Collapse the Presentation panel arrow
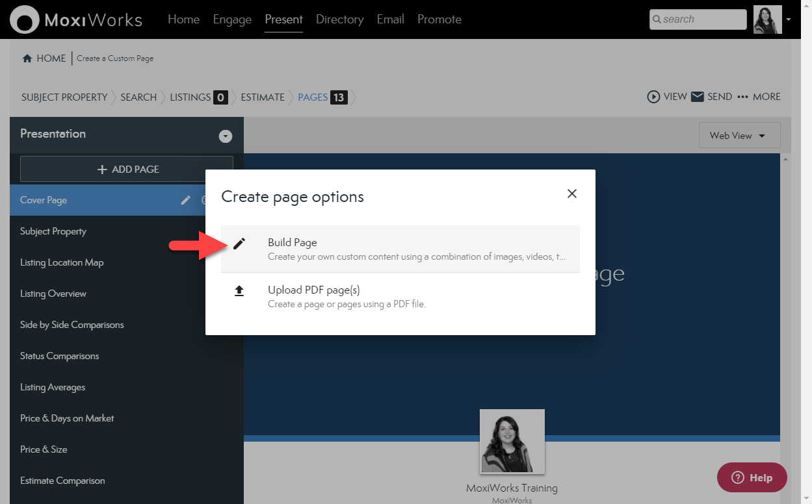 [x=226, y=136]
